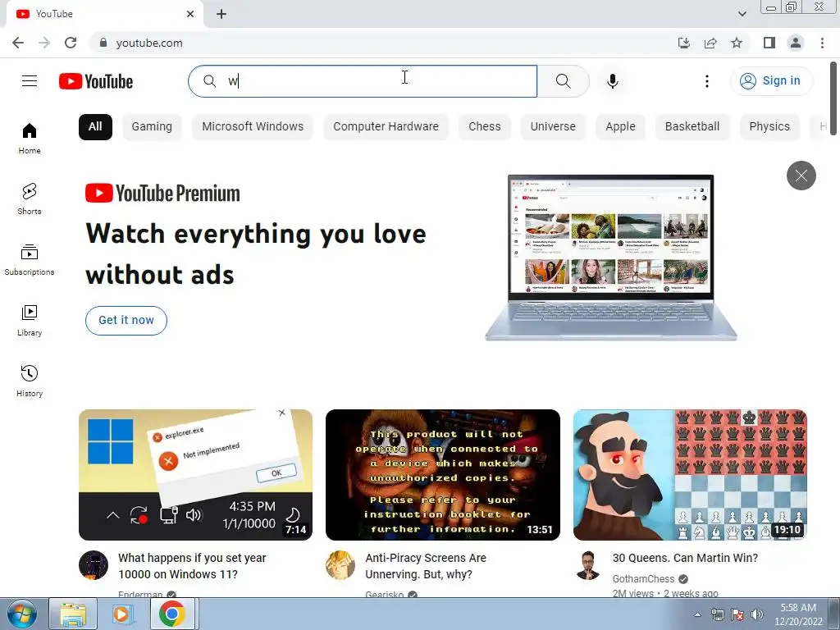The image size is (840, 630).
Task: Go to Home in sidebar
Action: (30, 139)
